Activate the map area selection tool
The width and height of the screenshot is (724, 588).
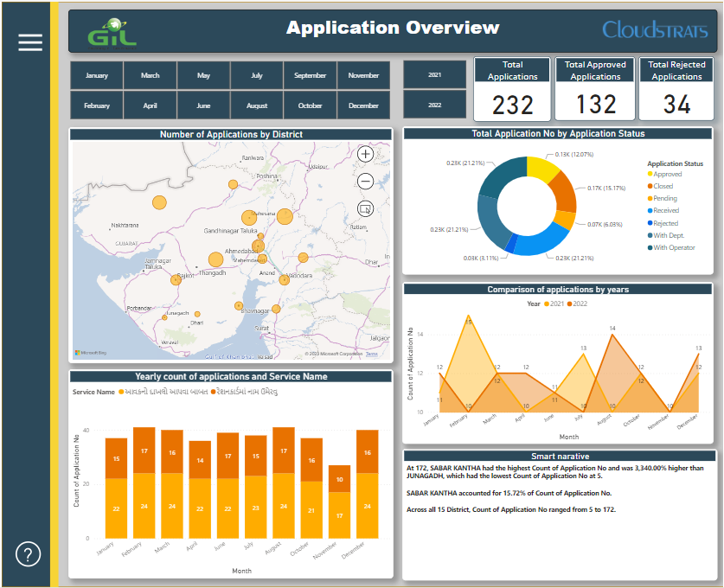coord(365,209)
